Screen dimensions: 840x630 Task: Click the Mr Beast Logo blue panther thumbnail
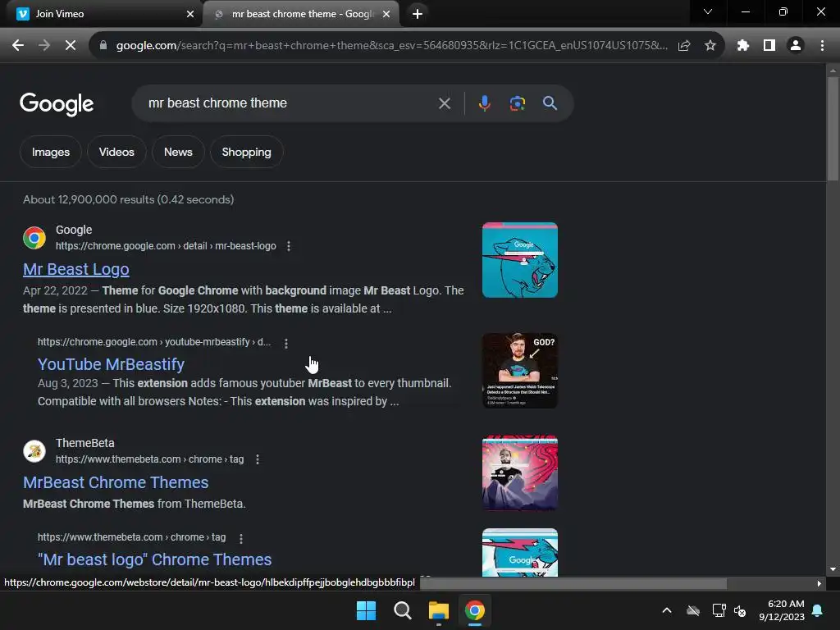(x=519, y=260)
